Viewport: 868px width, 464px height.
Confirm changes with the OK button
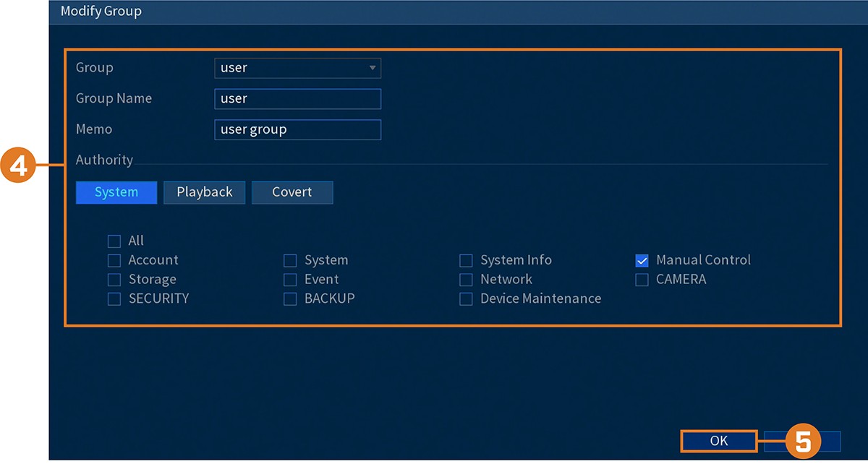718,441
